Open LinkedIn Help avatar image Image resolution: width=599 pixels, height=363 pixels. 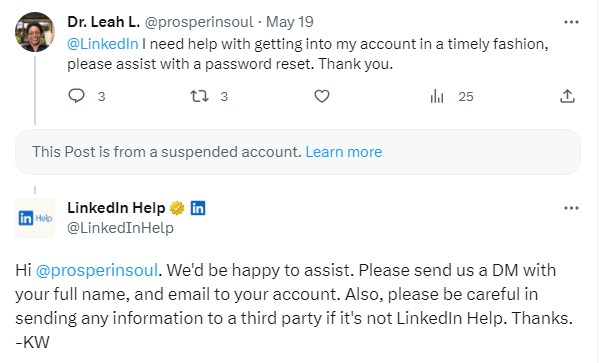(x=35, y=218)
